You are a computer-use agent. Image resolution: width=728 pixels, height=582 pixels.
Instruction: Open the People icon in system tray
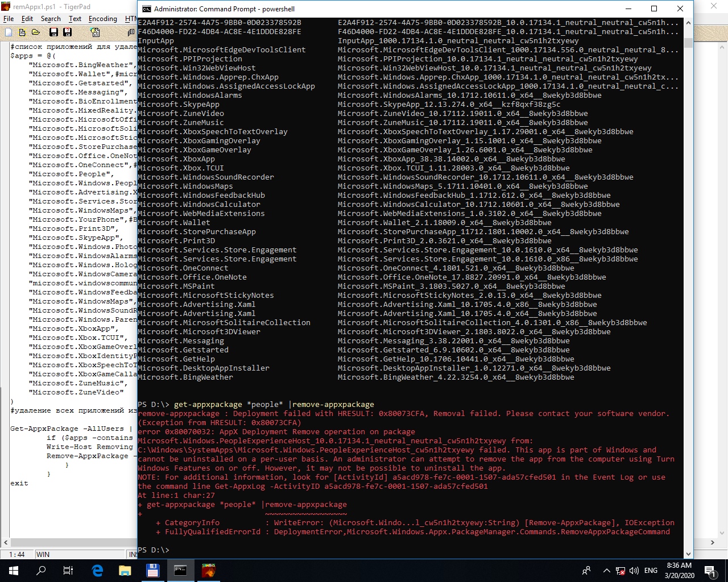click(x=586, y=571)
